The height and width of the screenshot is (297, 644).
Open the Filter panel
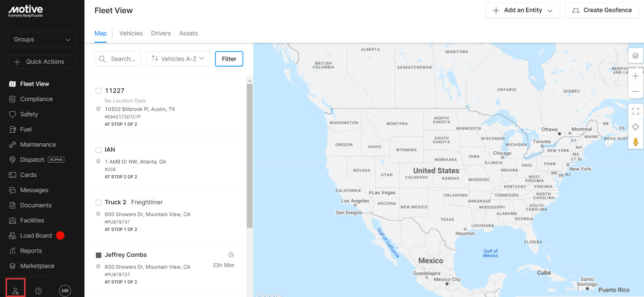click(229, 59)
